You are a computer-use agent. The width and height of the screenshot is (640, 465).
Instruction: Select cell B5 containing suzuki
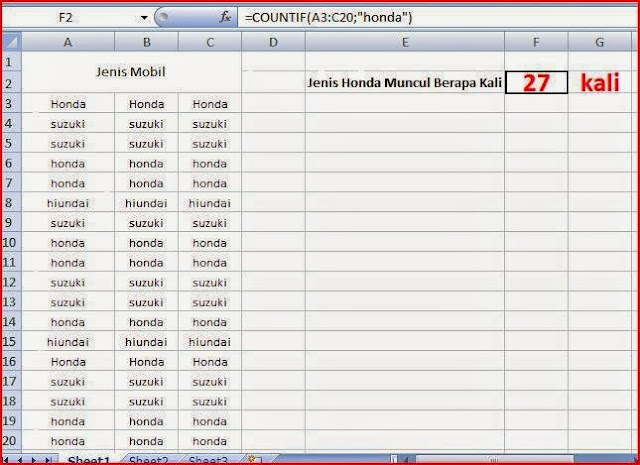click(147, 143)
